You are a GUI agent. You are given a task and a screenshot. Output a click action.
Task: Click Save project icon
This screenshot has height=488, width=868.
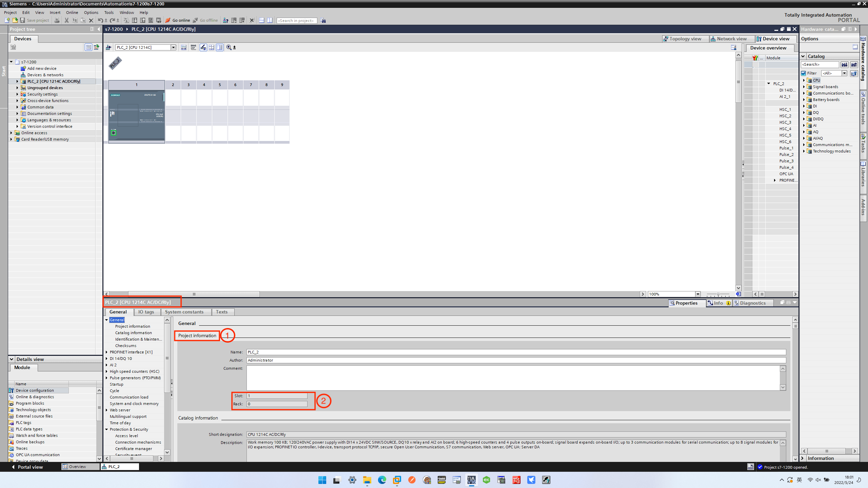click(23, 20)
